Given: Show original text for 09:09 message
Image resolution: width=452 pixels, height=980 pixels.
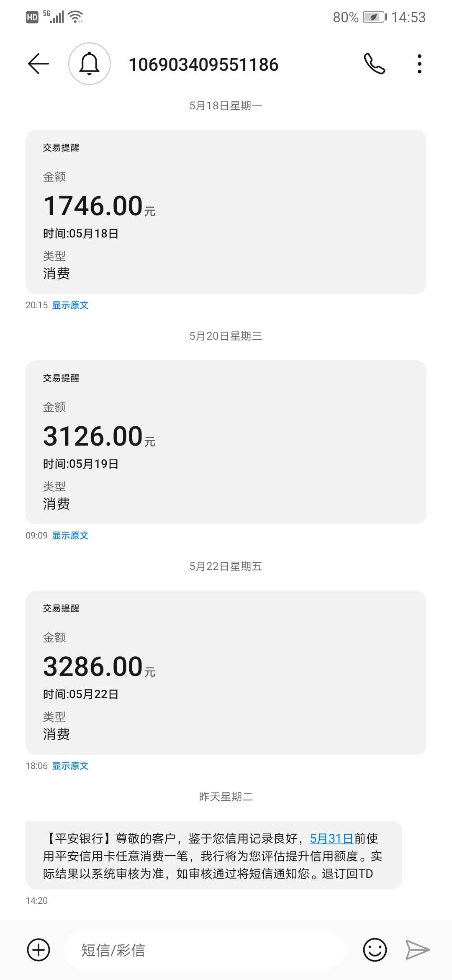Looking at the screenshot, I should (x=70, y=536).
